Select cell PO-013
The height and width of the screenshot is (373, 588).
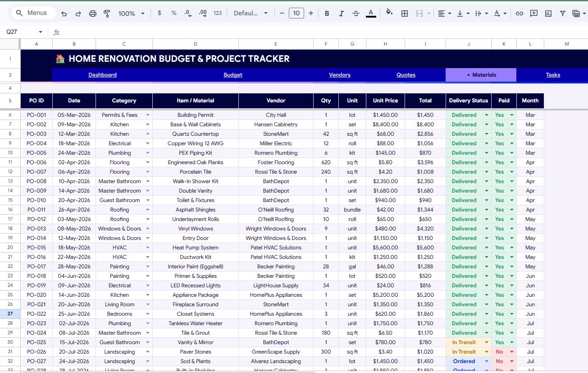pyautogui.click(x=36, y=229)
